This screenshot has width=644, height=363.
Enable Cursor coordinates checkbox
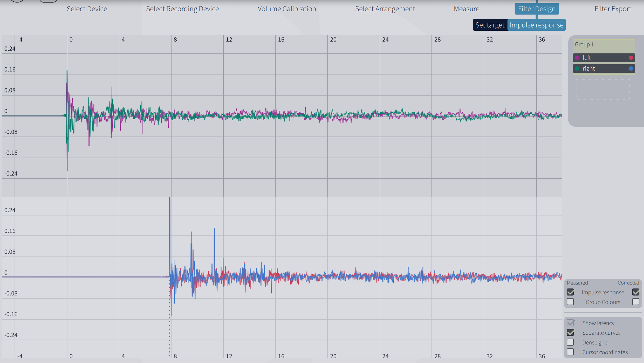pyautogui.click(x=570, y=352)
